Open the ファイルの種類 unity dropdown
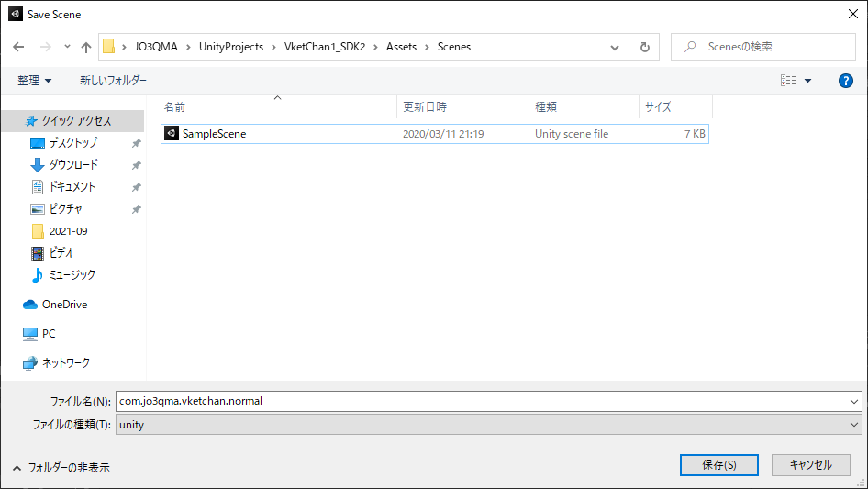 488,425
